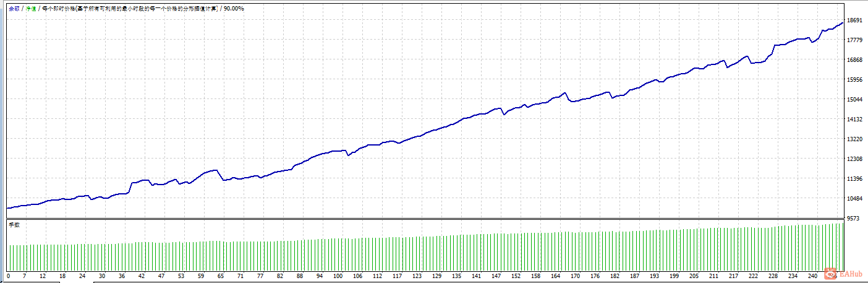Click the 10484 value on the price axis
The image size is (868, 283).
[x=855, y=199]
